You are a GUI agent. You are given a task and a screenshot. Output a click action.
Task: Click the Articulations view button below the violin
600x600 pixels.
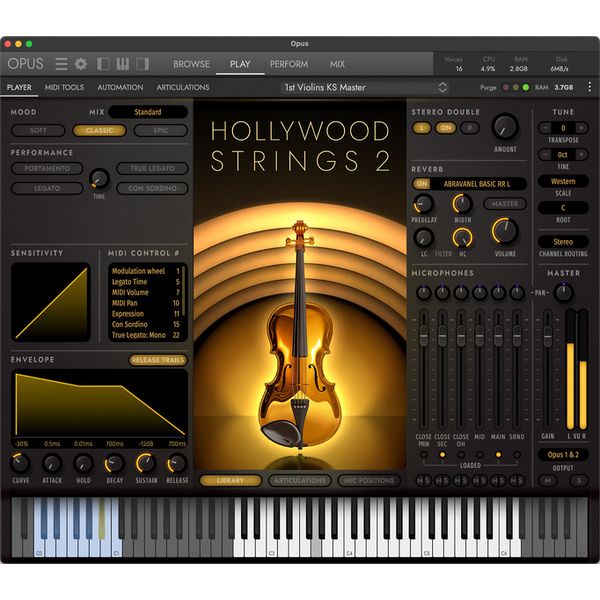pos(300,481)
